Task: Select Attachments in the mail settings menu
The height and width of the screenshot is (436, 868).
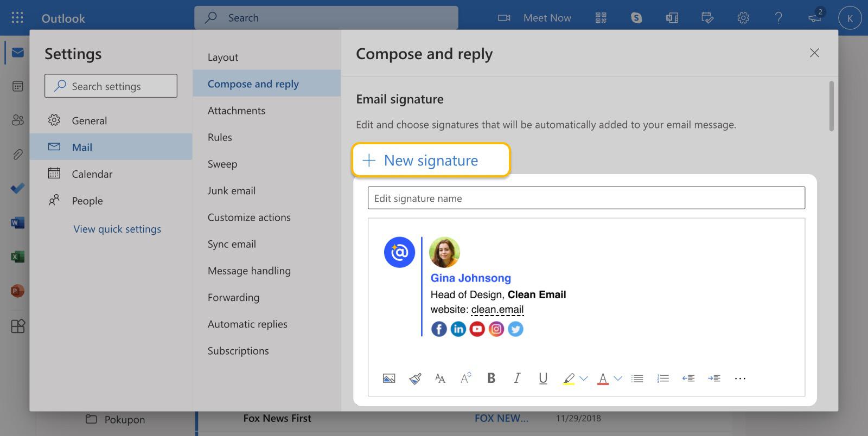Action: tap(237, 111)
